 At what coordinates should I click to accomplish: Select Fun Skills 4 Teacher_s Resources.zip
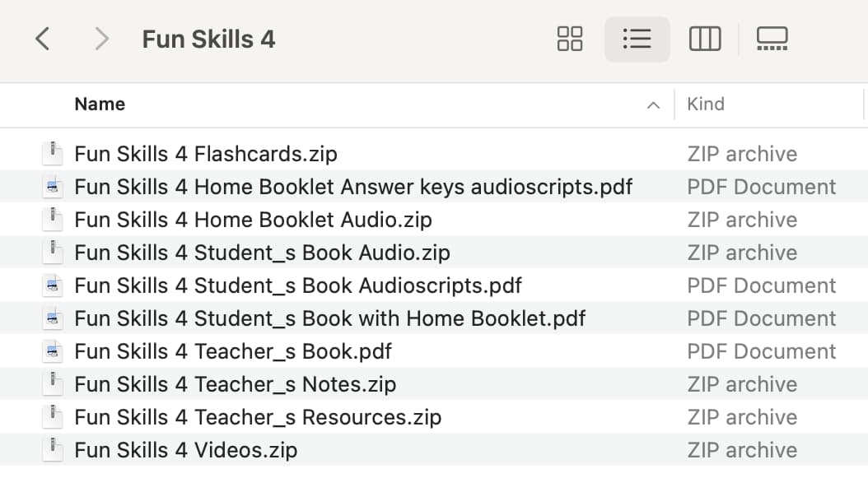[x=258, y=417]
